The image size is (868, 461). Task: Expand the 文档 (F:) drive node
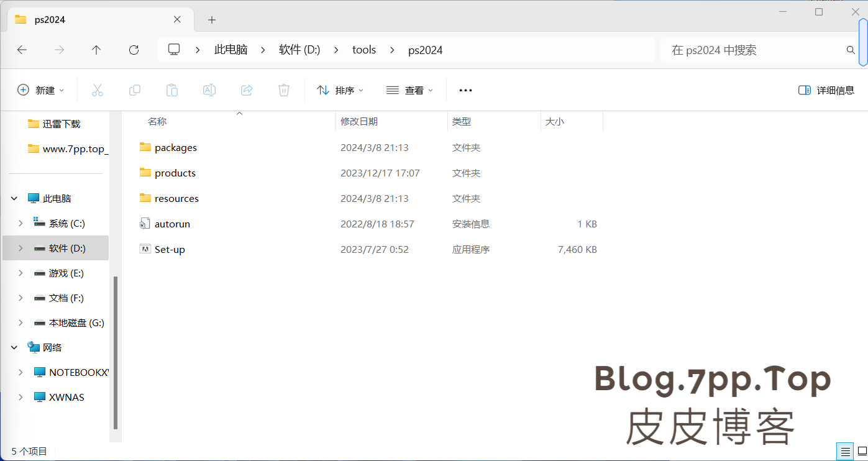point(21,298)
